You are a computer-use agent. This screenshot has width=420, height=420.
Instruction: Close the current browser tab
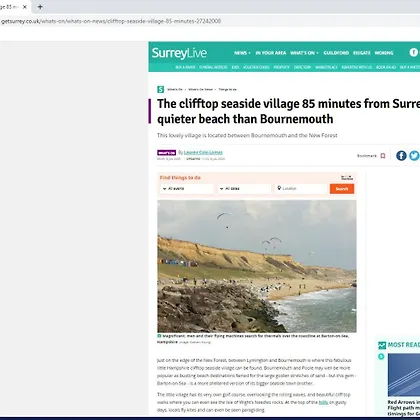25,7
